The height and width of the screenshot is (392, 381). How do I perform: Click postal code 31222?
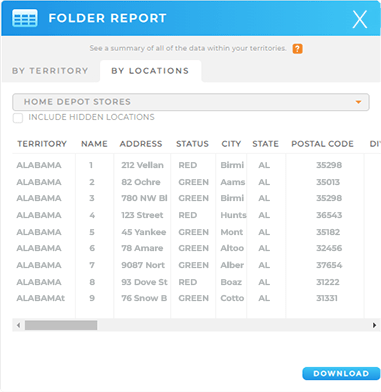pos(328,282)
